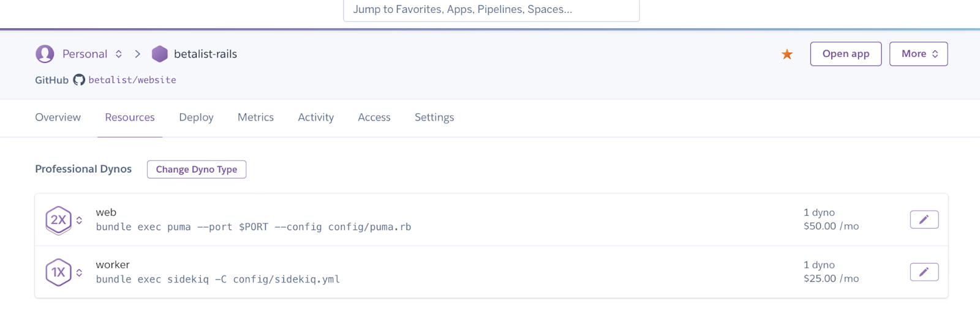Focus the Jump to Favorites search field
The height and width of the screenshot is (323, 980).
[491, 10]
